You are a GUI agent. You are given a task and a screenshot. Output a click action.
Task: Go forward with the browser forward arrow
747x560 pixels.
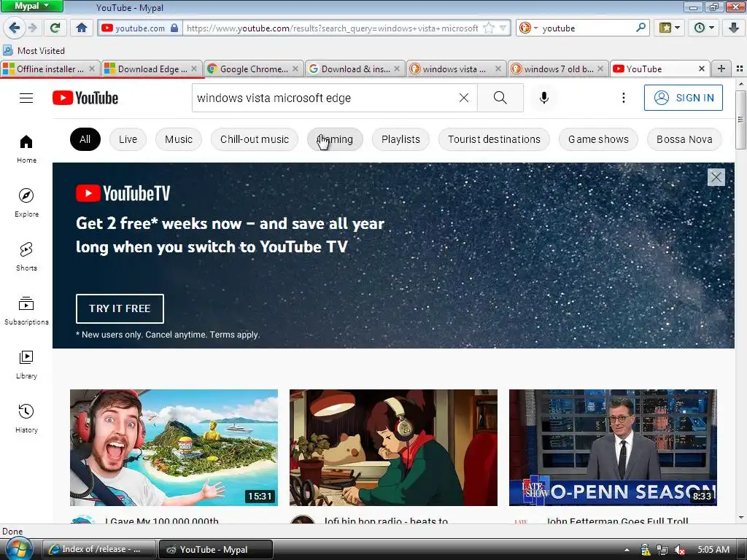coord(33,28)
